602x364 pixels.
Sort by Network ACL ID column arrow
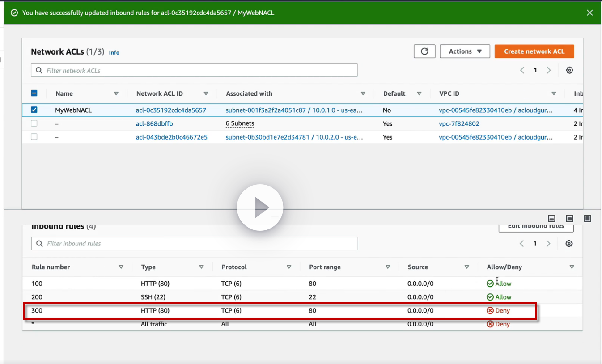pos(206,93)
